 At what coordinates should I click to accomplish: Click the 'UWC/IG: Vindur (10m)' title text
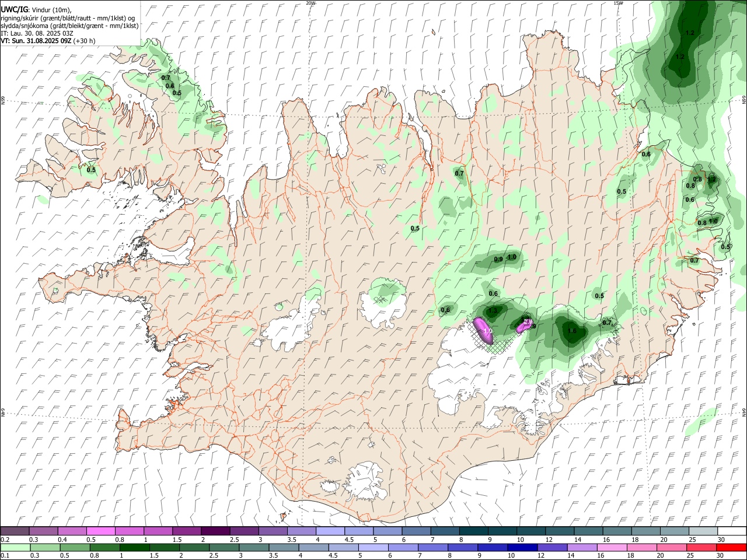point(36,10)
